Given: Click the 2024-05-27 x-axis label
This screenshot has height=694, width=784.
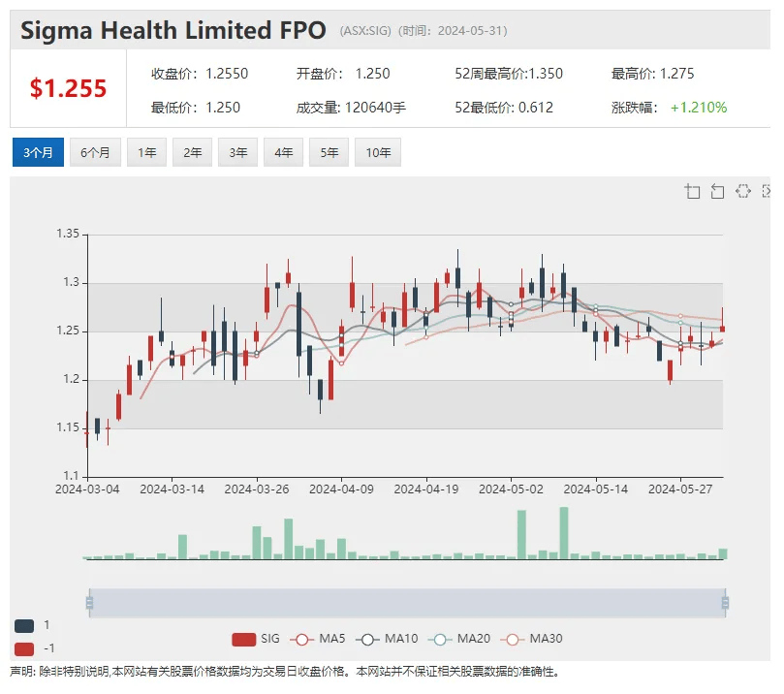Looking at the screenshot, I should pyautogui.click(x=680, y=489).
